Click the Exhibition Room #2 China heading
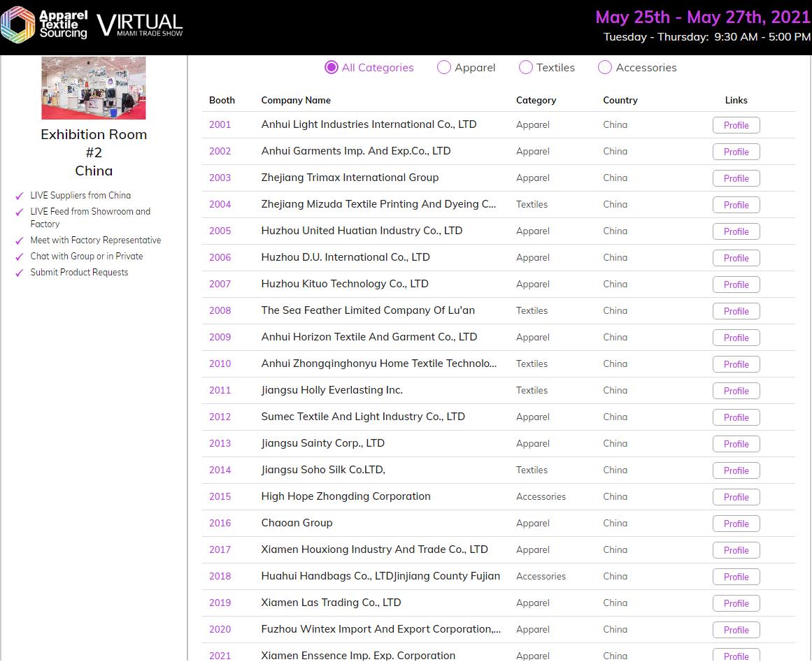This screenshot has width=812, height=662. point(94,152)
